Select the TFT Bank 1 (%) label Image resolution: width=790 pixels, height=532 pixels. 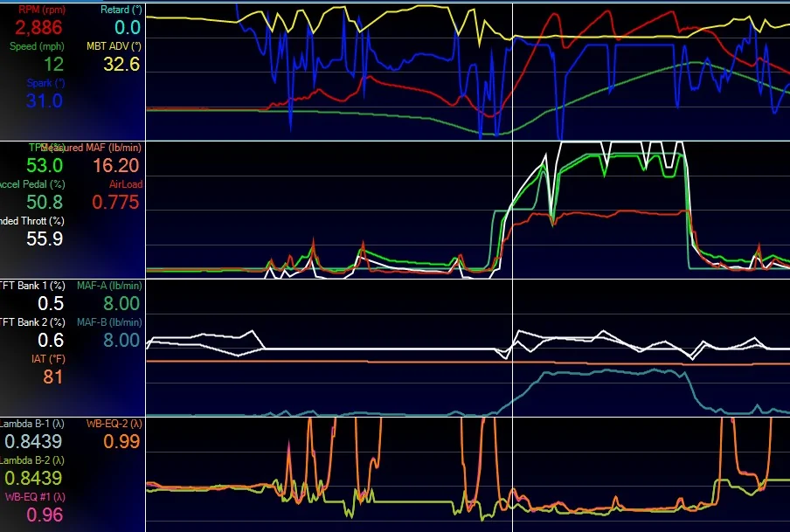32,286
